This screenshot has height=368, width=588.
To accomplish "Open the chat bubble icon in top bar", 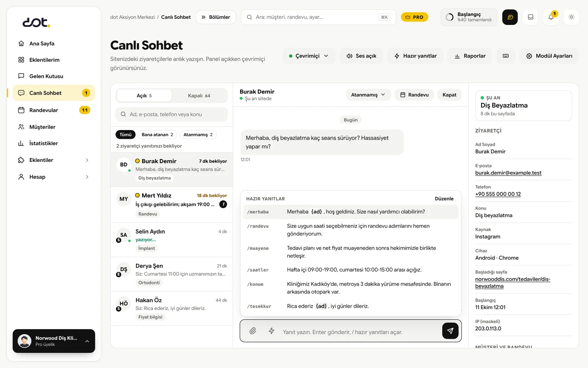I will [510, 17].
